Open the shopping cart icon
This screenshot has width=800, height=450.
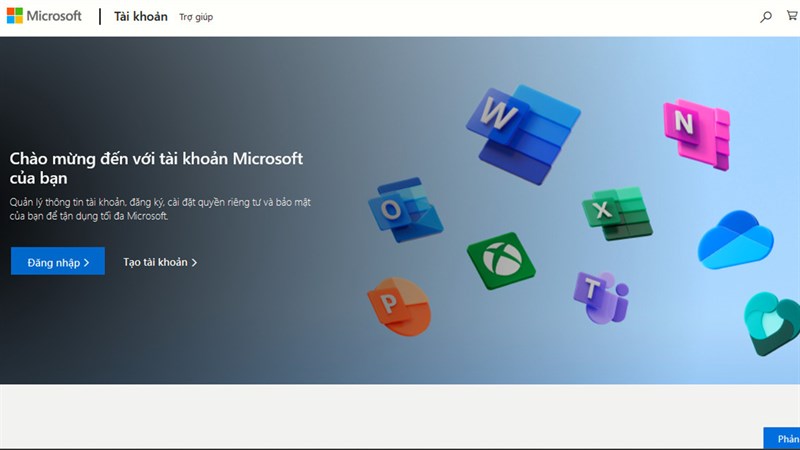coord(792,16)
